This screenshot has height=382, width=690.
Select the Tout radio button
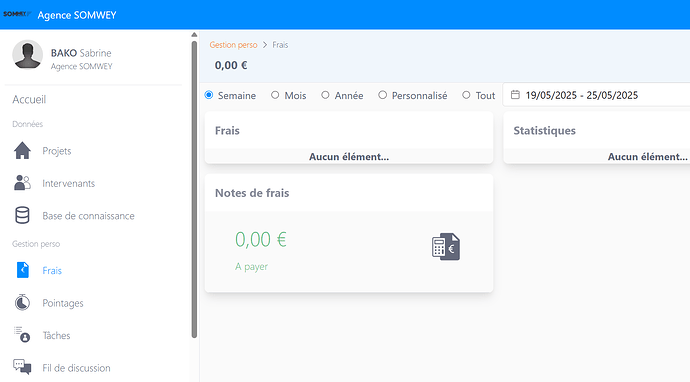tap(466, 95)
